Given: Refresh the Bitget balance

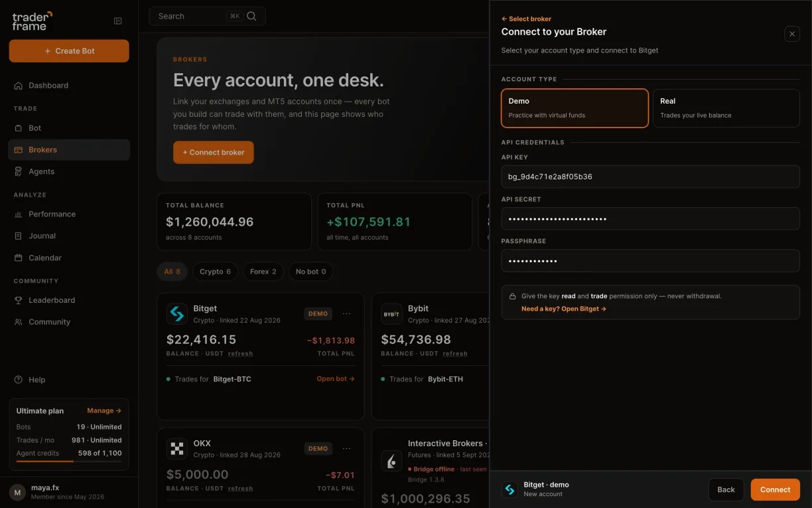Looking at the screenshot, I should pos(240,354).
